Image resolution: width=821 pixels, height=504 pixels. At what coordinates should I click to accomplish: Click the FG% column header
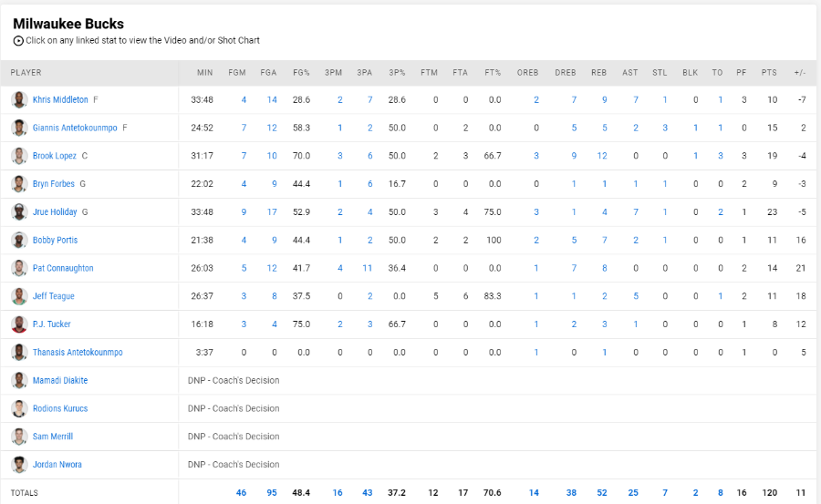[302, 73]
